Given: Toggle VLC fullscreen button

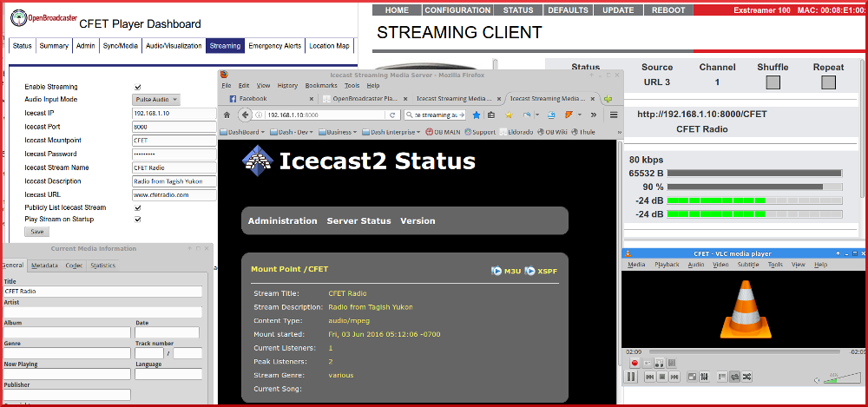Looking at the screenshot, I should point(692,377).
